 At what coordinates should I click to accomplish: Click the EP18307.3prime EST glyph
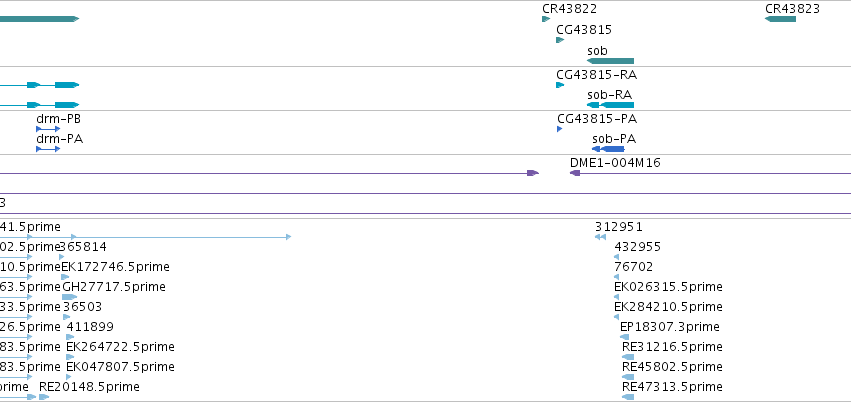624,337
